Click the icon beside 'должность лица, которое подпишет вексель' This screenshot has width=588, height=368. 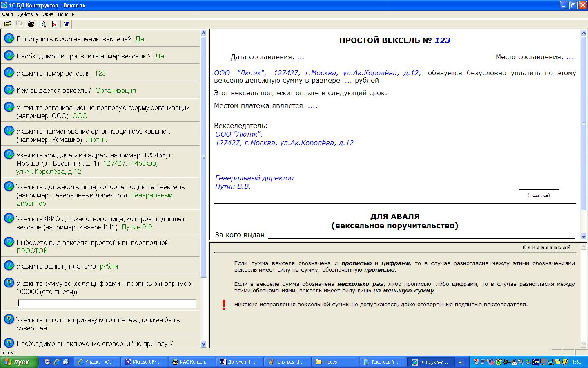[x=9, y=186]
